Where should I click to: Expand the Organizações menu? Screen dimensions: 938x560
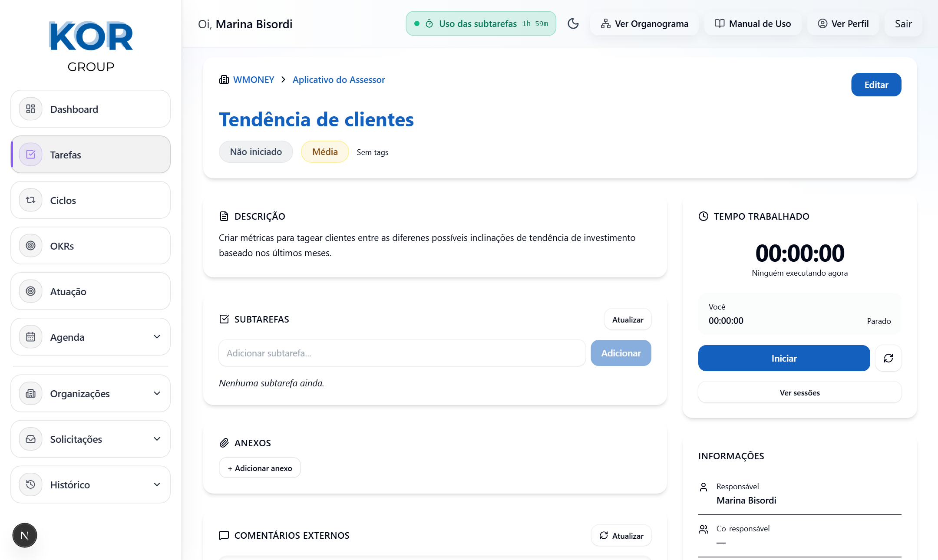tap(157, 393)
